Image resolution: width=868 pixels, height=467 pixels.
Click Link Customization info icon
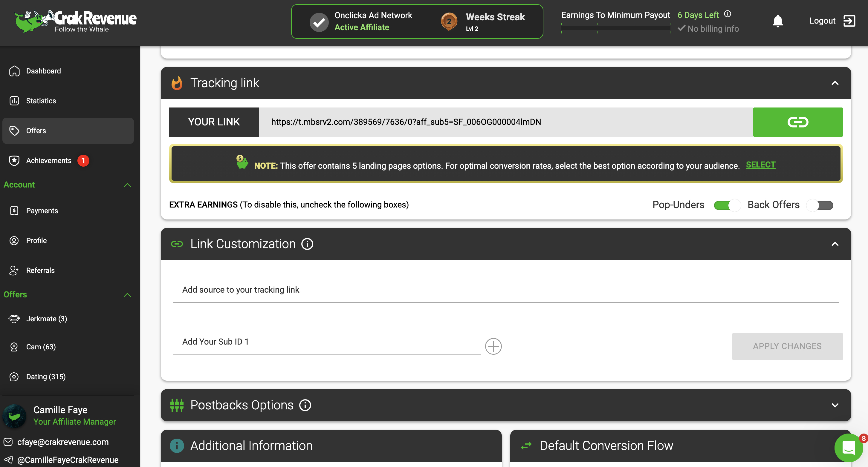click(307, 244)
